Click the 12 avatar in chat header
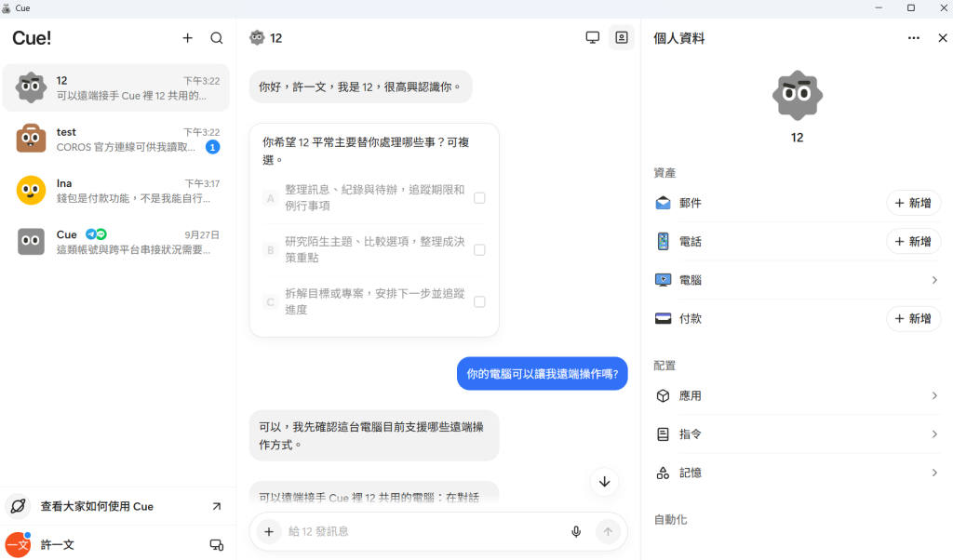The width and height of the screenshot is (953, 560). pyautogui.click(x=257, y=37)
